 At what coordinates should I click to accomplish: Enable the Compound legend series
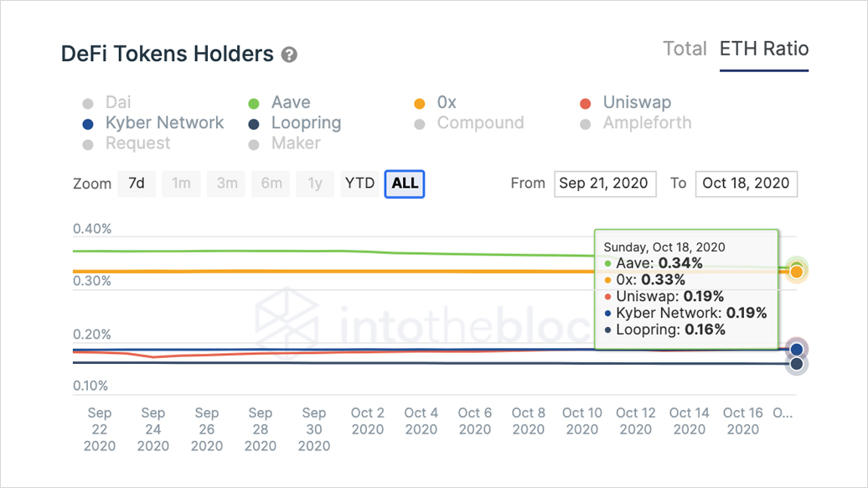[479, 123]
